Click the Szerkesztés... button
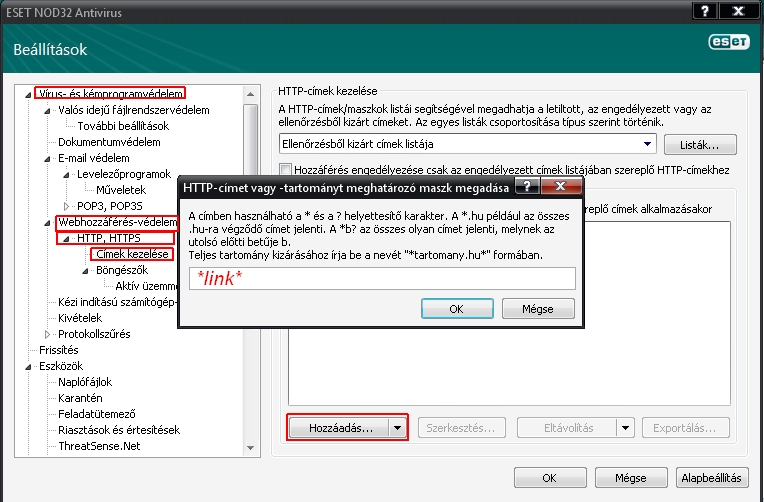This screenshot has width=764, height=502. [x=461, y=428]
